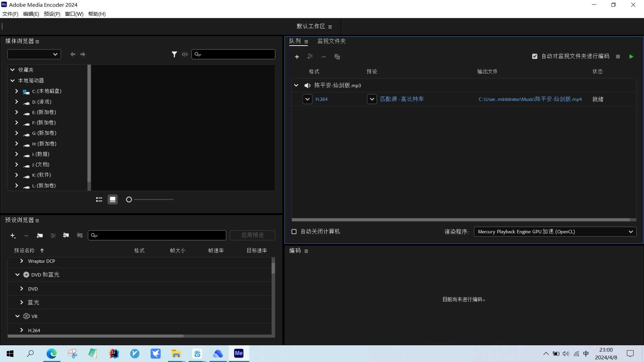Open the 窗口(W) menu

point(74,14)
